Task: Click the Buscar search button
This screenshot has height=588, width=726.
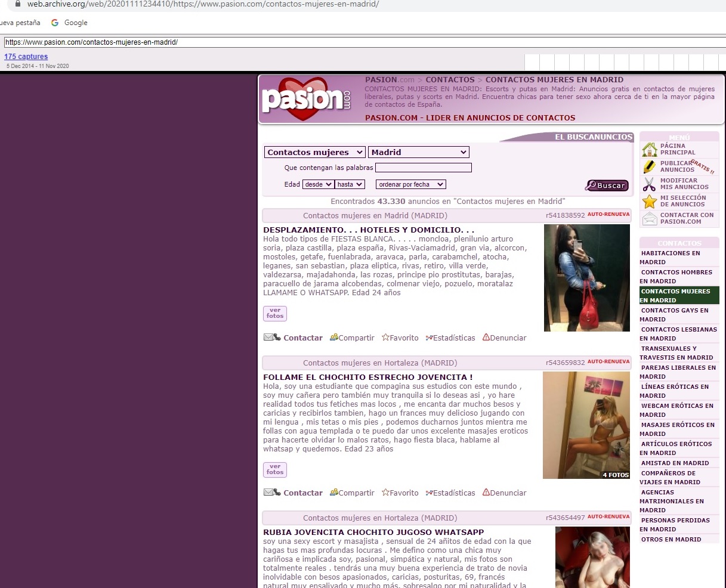Action: (607, 185)
